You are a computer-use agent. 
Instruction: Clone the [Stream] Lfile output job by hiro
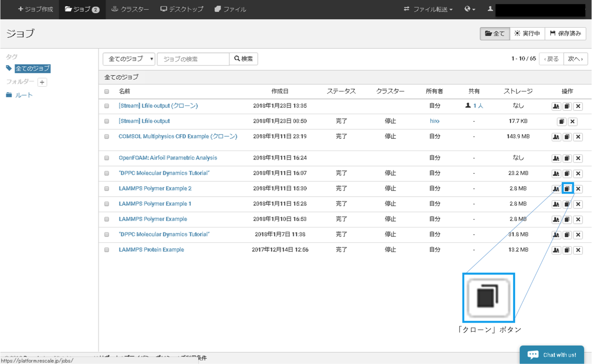[x=561, y=122]
